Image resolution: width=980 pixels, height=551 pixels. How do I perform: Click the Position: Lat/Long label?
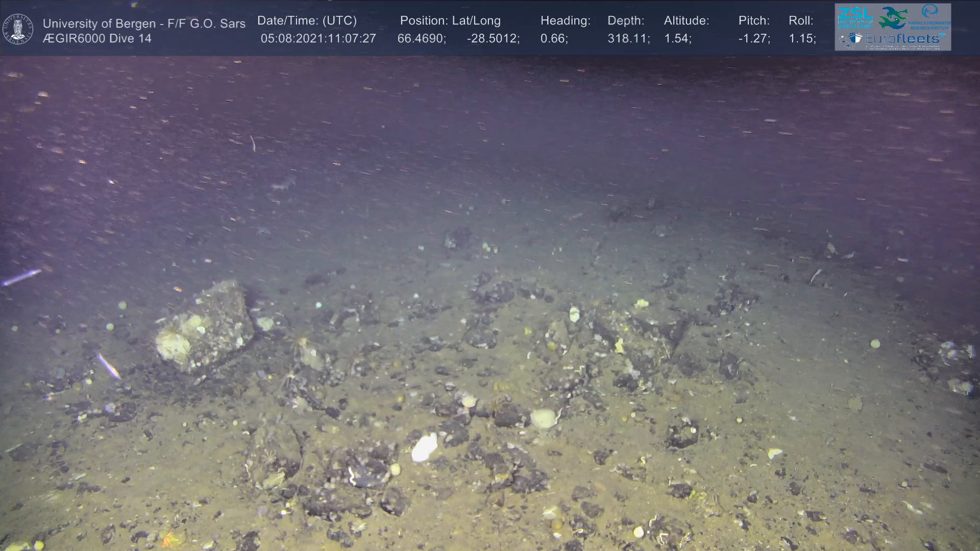450,21
